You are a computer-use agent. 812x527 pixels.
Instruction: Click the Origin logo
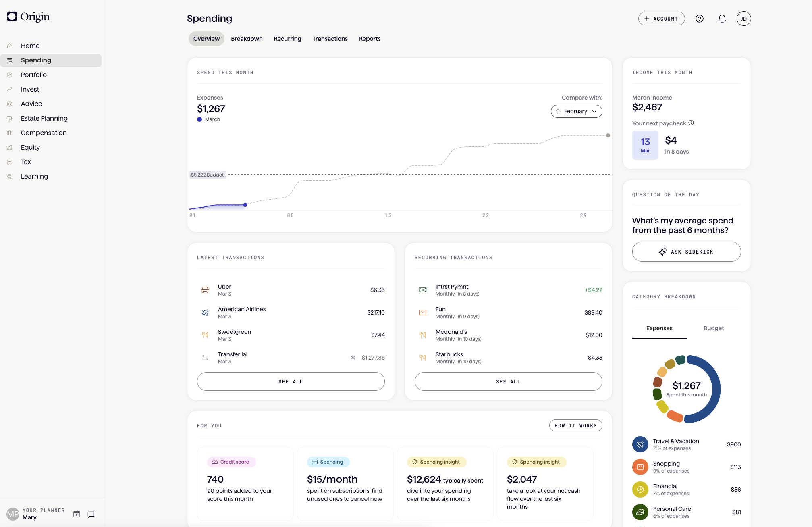(x=28, y=17)
